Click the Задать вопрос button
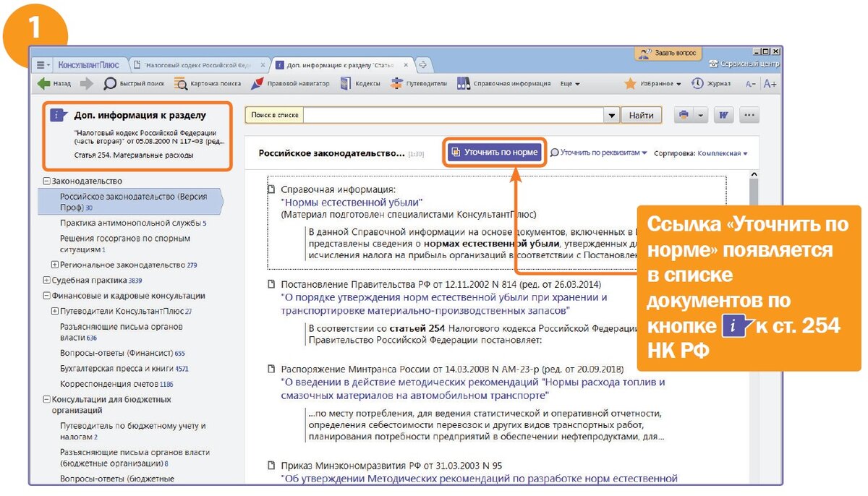This screenshot has height=496, width=868. click(668, 53)
